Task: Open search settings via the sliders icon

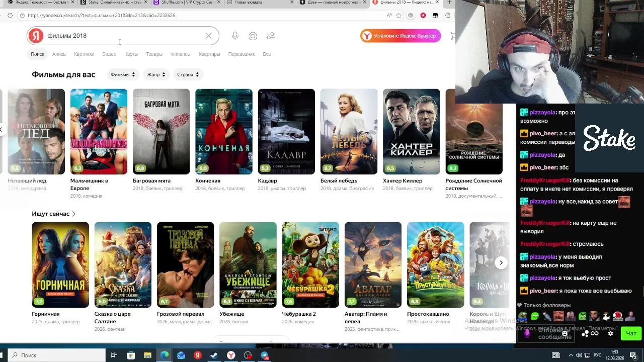Action: click(271, 36)
